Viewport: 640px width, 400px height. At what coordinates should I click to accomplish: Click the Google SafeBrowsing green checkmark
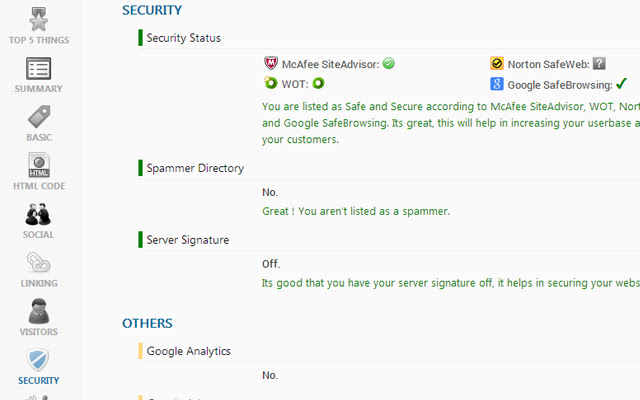(621, 84)
